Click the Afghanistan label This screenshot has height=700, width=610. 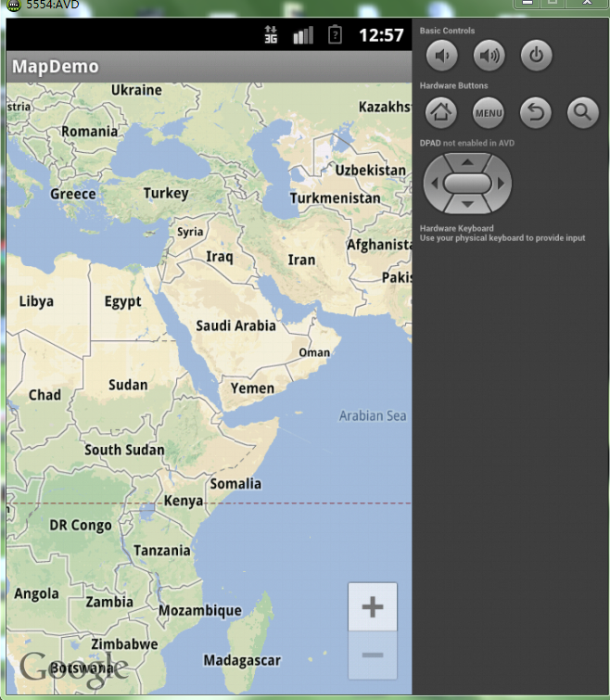(x=379, y=245)
